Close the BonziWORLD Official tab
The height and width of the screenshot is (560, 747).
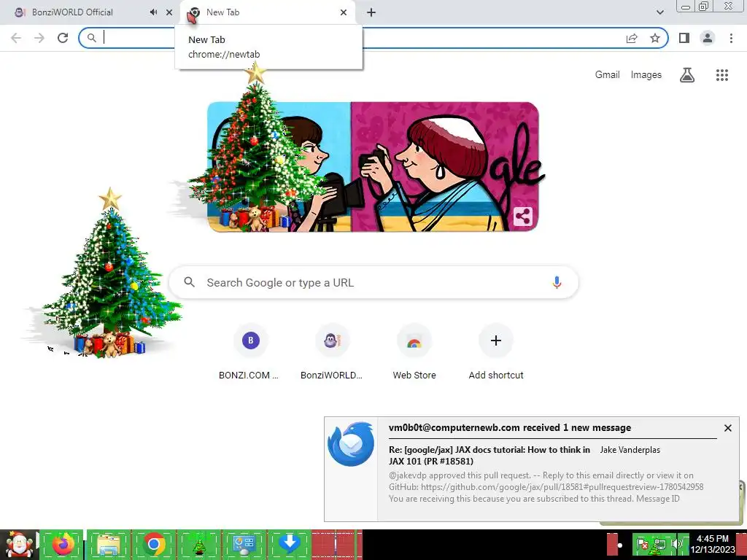click(x=169, y=12)
